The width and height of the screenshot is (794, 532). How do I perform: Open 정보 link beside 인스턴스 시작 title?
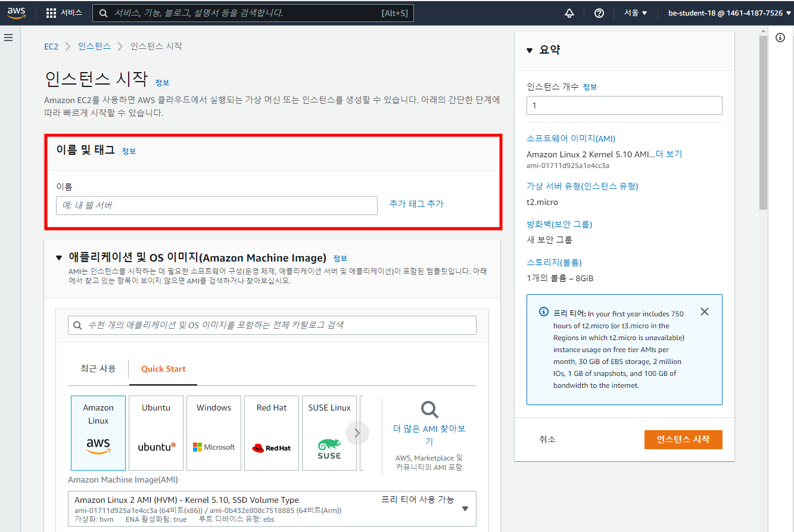[162, 83]
